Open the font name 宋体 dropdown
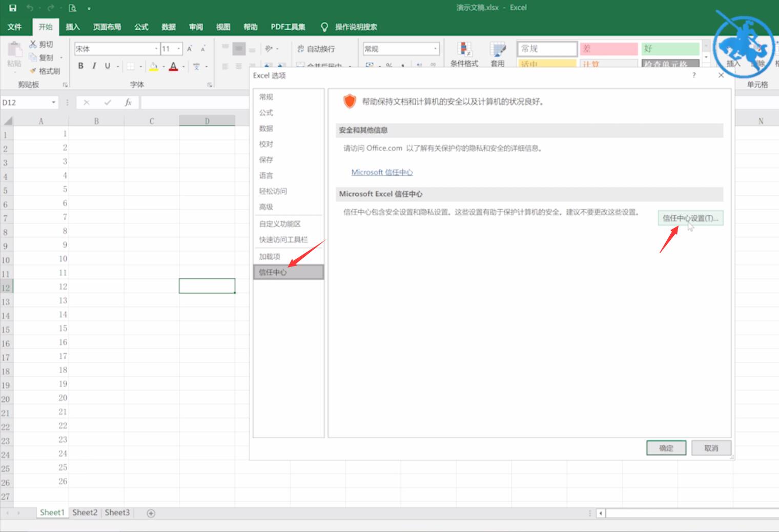Screen dimensions: 779x532 (x=156, y=49)
